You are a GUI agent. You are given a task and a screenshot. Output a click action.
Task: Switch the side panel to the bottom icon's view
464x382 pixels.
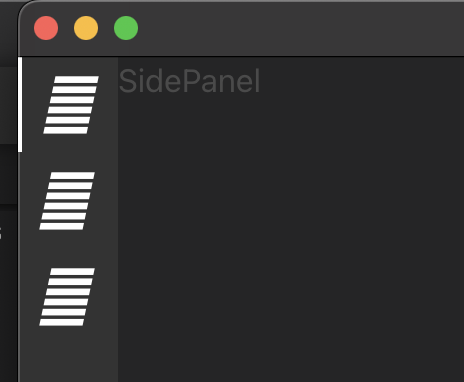(67, 297)
